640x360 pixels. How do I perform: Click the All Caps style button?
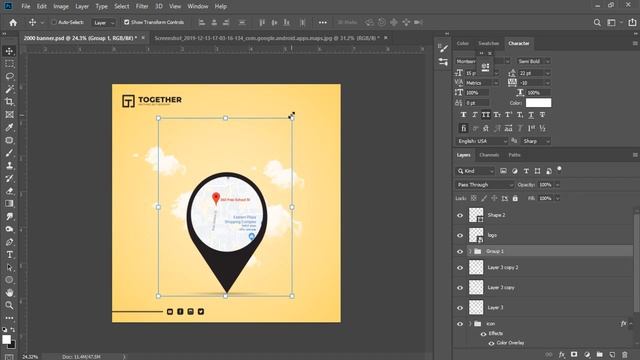485,115
